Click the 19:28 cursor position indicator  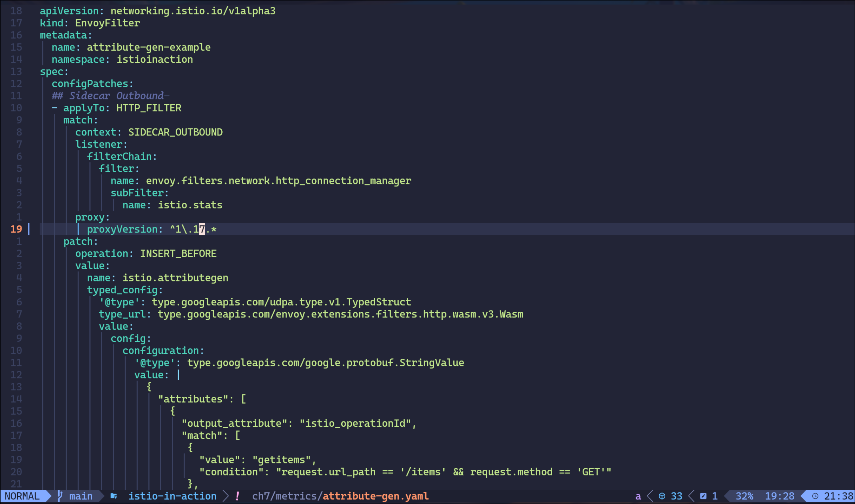coord(779,496)
